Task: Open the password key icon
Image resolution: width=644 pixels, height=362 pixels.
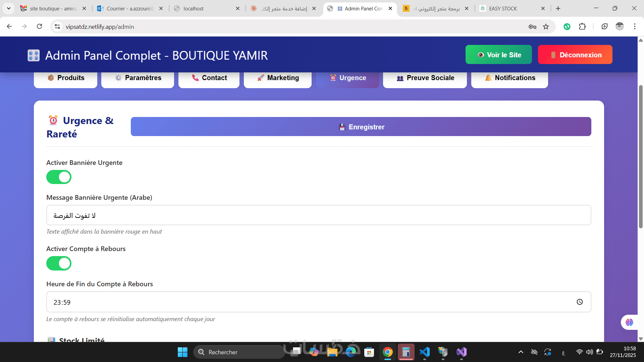Action: 532,27
